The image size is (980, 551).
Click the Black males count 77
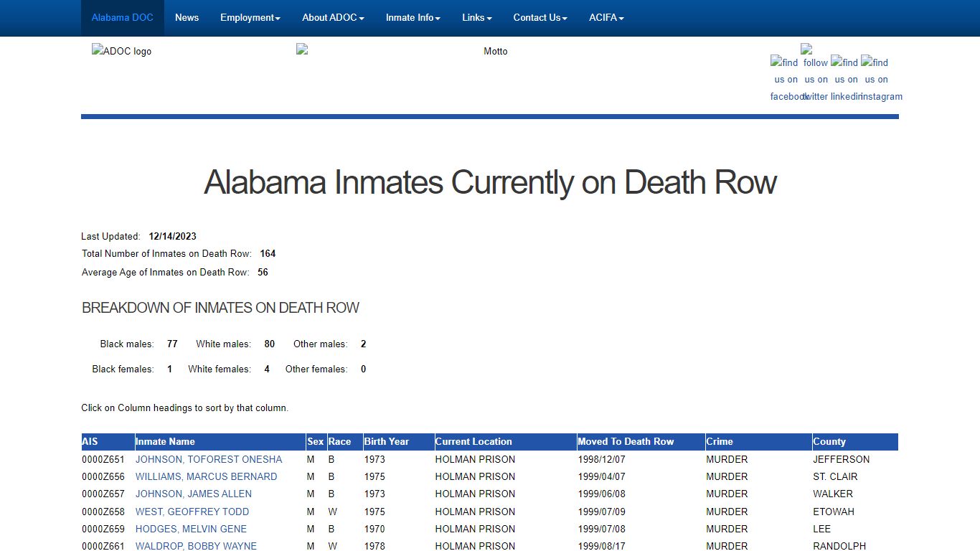click(172, 344)
